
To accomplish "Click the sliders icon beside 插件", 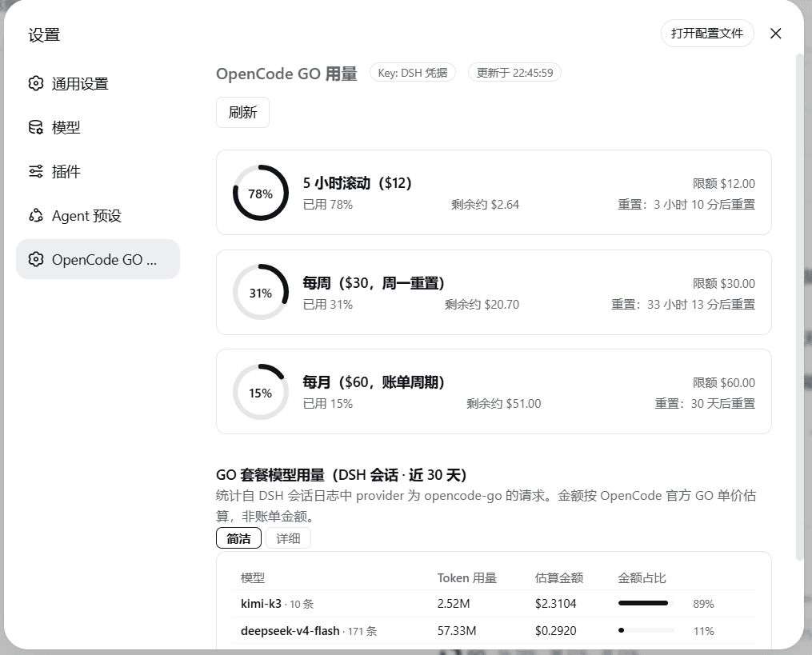I will (36, 171).
